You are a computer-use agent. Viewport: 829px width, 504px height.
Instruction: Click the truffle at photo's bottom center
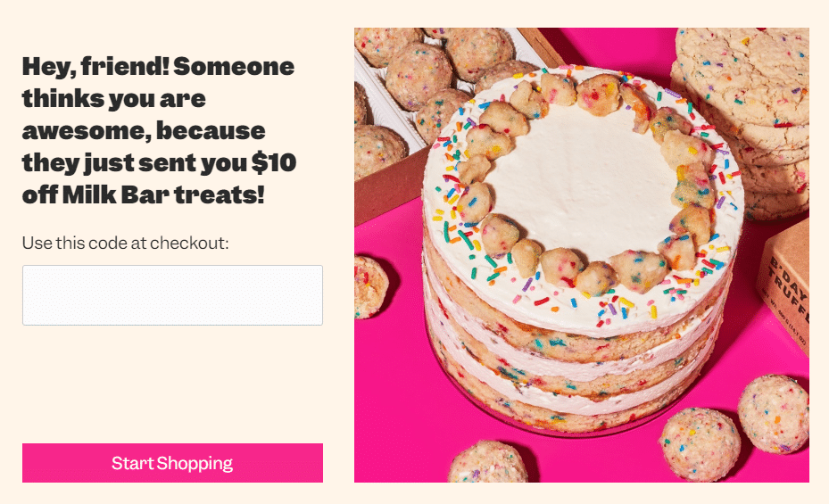click(487, 462)
